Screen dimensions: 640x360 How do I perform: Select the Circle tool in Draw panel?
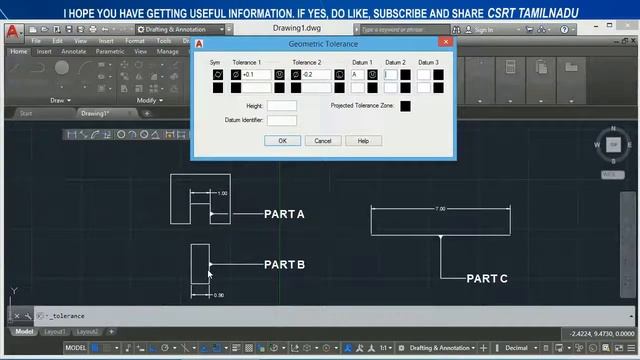tap(62, 67)
